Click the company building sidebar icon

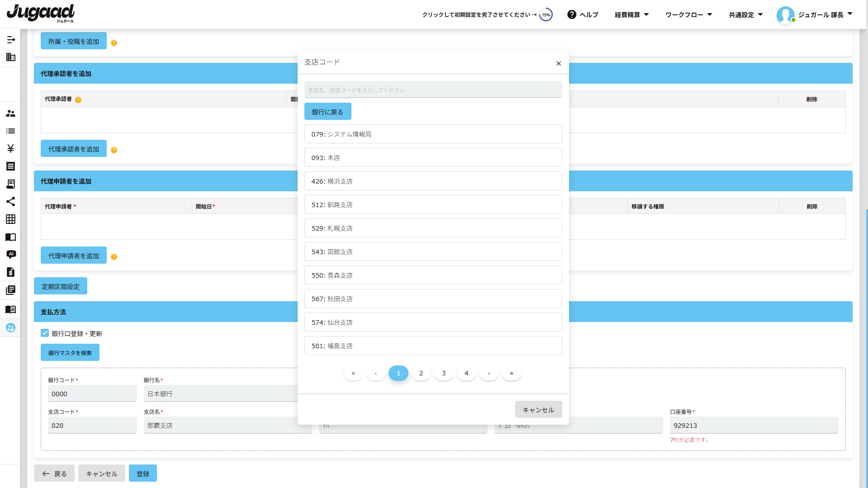(10, 57)
